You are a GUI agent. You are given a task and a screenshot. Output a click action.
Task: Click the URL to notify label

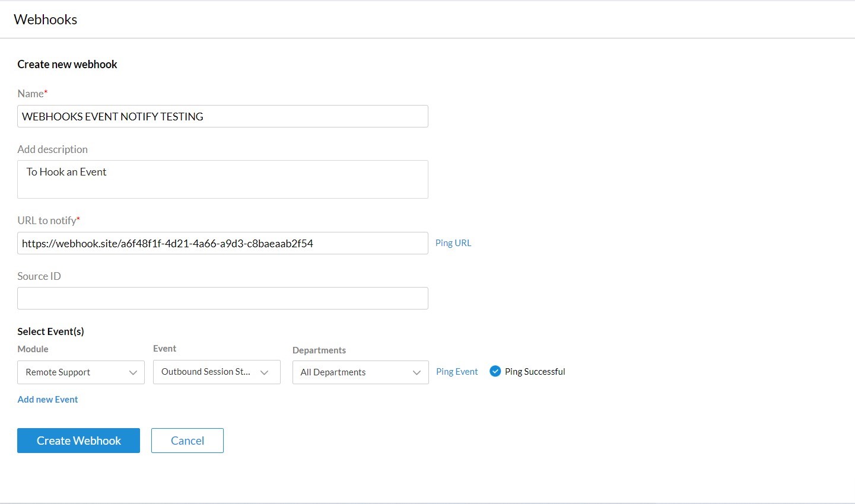(x=47, y=221)
